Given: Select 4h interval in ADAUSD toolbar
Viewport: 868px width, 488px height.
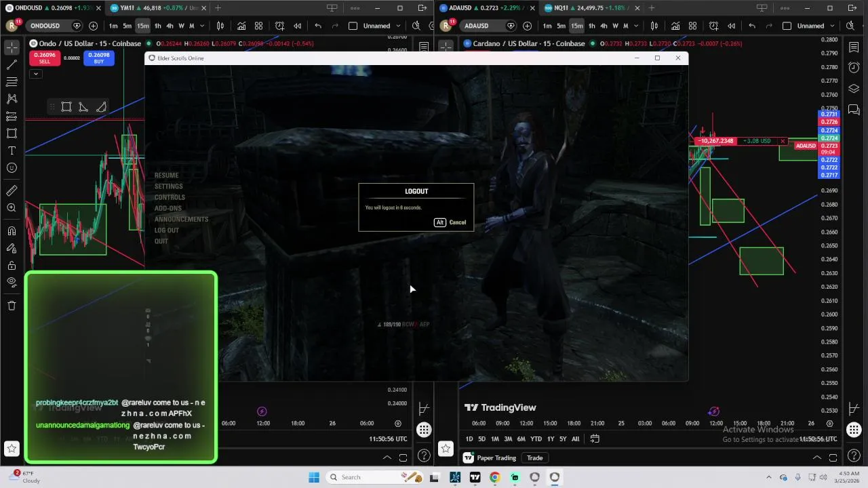Looking at the screenshot, I should pyautogui.click(x=604, y=26).
